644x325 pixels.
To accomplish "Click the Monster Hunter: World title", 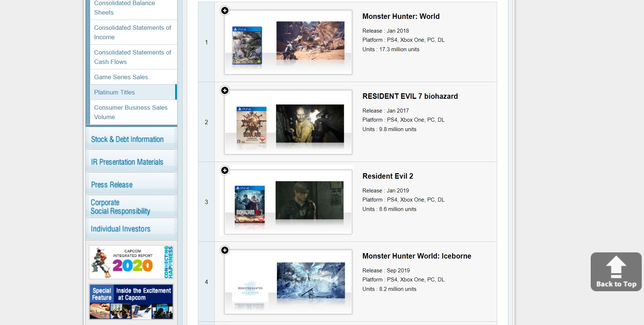I will pyautogui.click(x=401, y=16).
